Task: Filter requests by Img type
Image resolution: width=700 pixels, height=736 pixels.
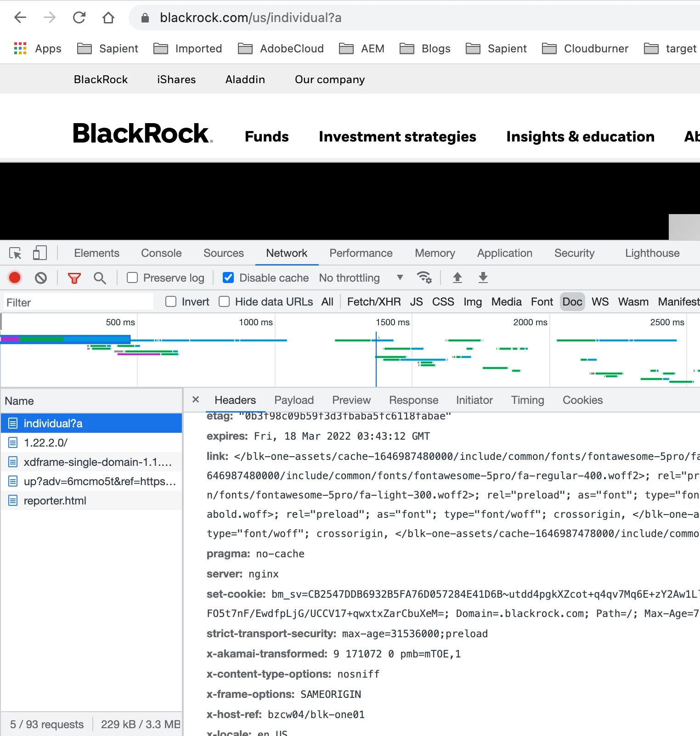Action: point(473,302)
